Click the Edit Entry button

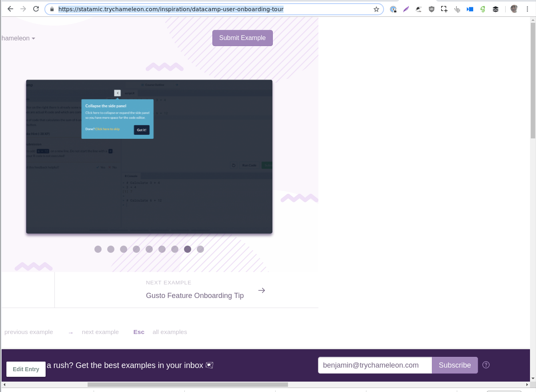pos(26,369)
